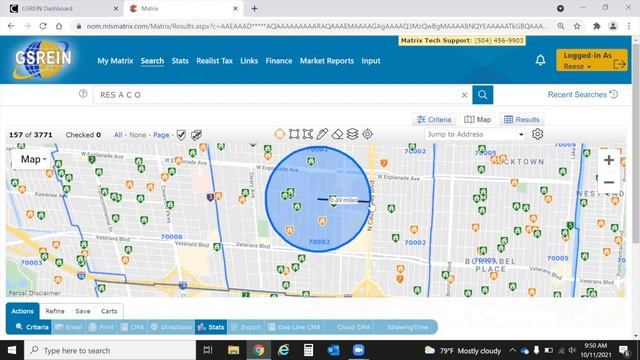This screenshot has width=640, height=360.
Task: Open File Explorer from the taskbar
Action: point(233,350)
